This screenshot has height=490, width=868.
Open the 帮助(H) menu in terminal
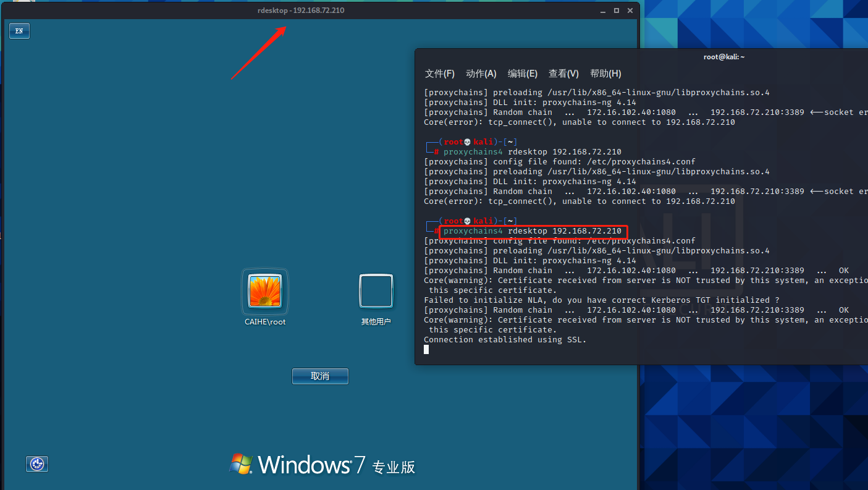[x=605, y=74]
